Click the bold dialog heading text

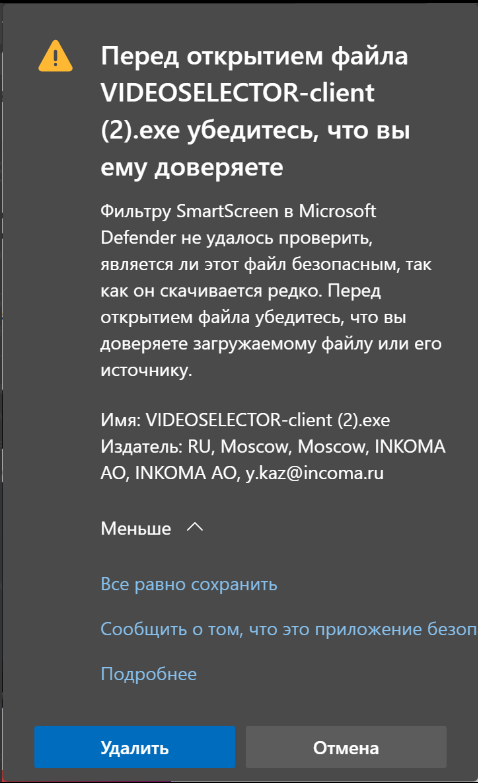255,111
